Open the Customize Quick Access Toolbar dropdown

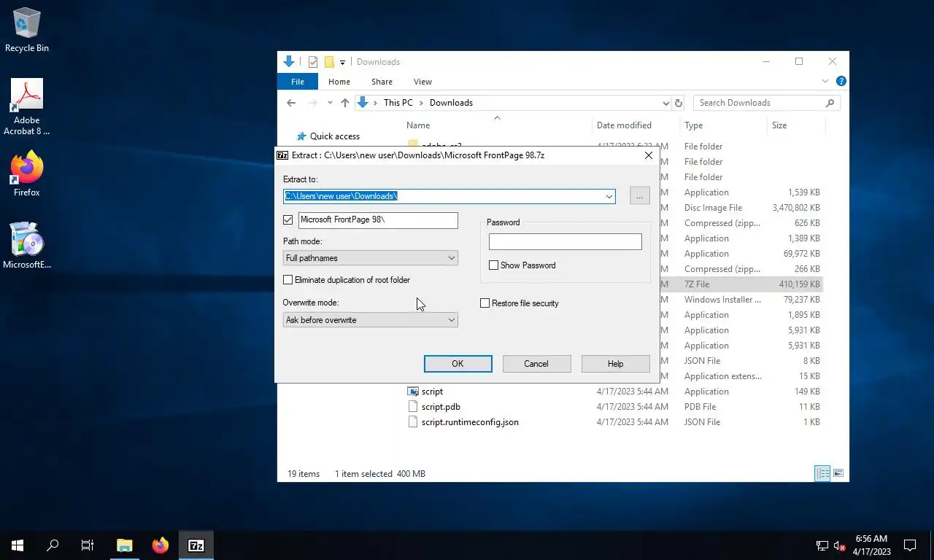(342, 63)
